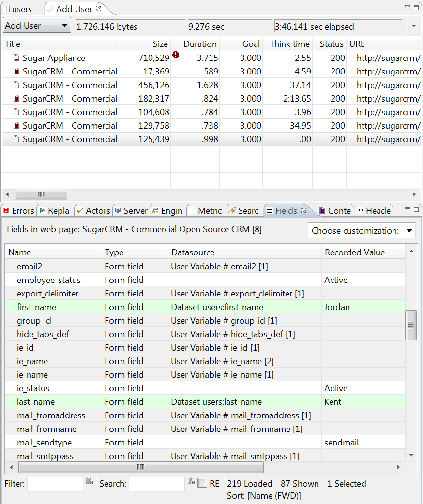
Task: Click the page icon of the 182,317 size row
Action: [x=16, y=98]
